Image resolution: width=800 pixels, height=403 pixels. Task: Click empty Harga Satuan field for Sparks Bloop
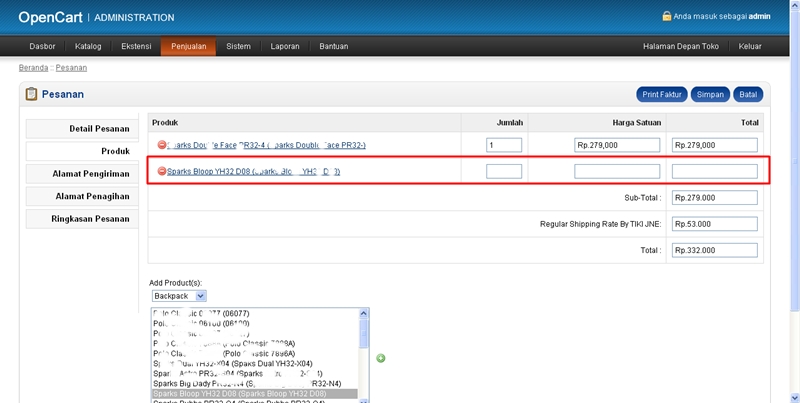point(617,171)
